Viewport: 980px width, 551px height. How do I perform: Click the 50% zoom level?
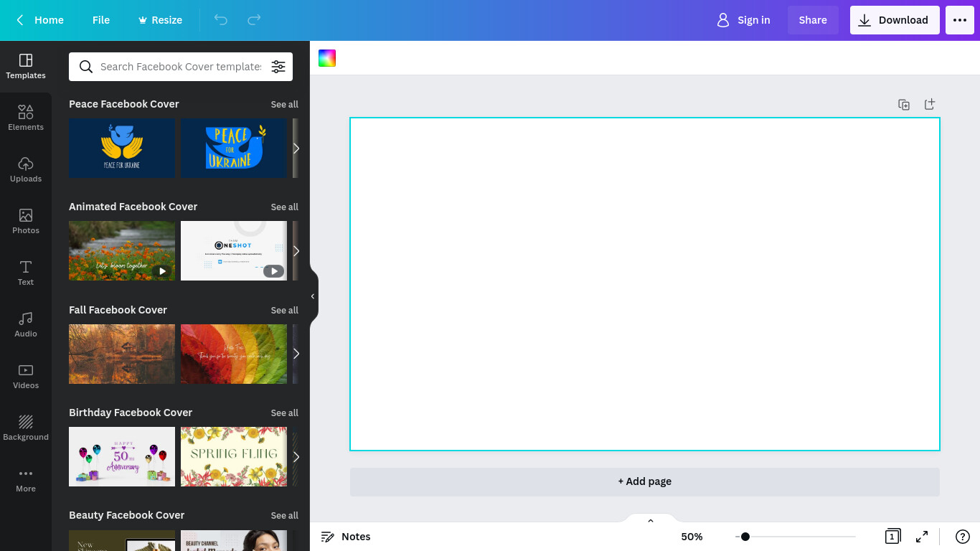pyautogui.click(x=692, y=537)
